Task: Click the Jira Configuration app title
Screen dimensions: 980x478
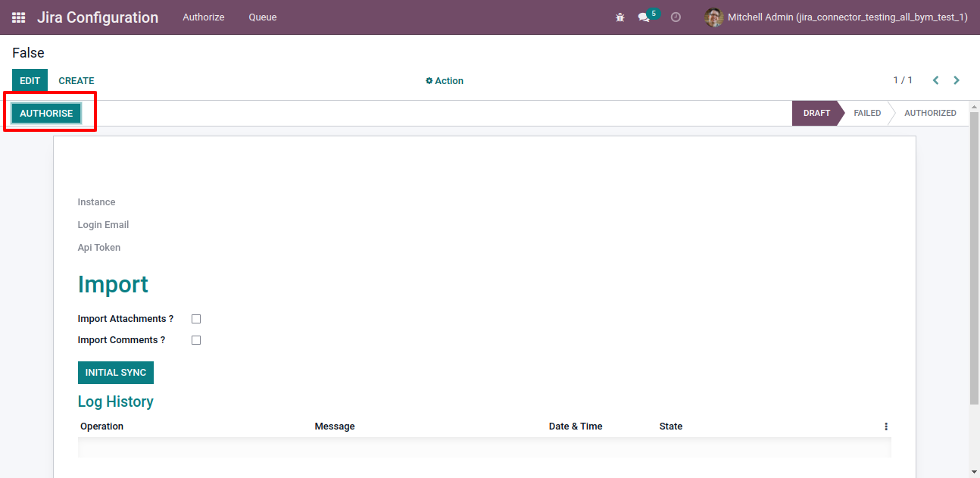Action: click(x=98, y=17)
